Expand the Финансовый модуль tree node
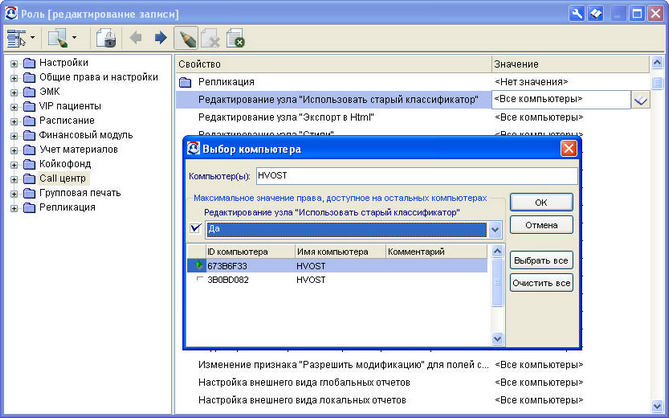 tap(14, 136)
